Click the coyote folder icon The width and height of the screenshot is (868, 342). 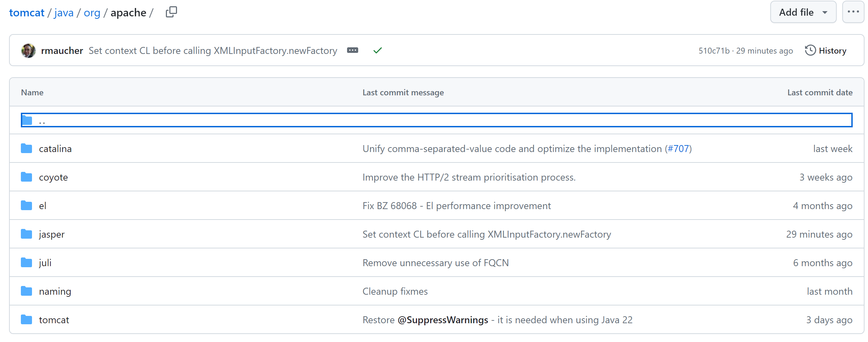tap(26, 177)
